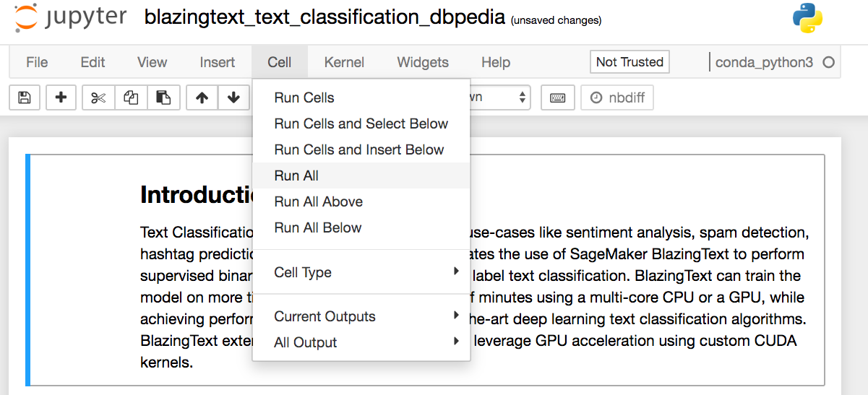The width and height of the screenshot is (868, 395).
Task: Insert cell below with plus icon
Action: click(61, 97)
